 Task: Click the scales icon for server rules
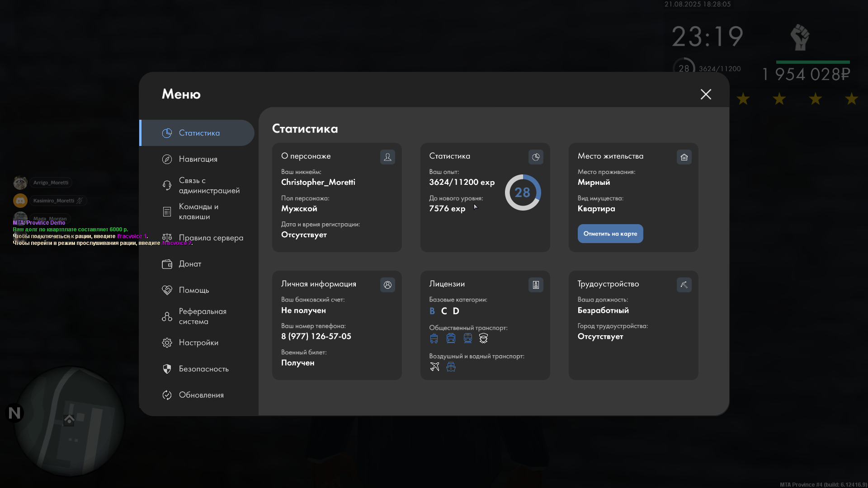click(x=167, y=238)
